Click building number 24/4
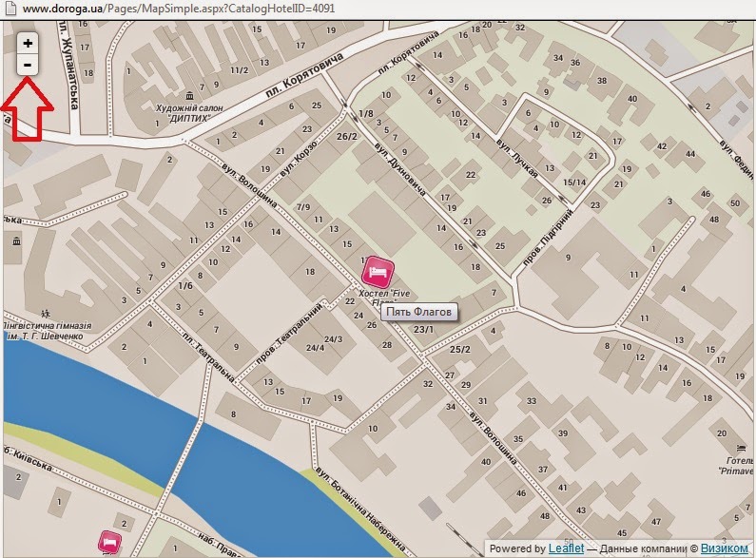Viewport: 756px width, 558px height. [316, 347]
